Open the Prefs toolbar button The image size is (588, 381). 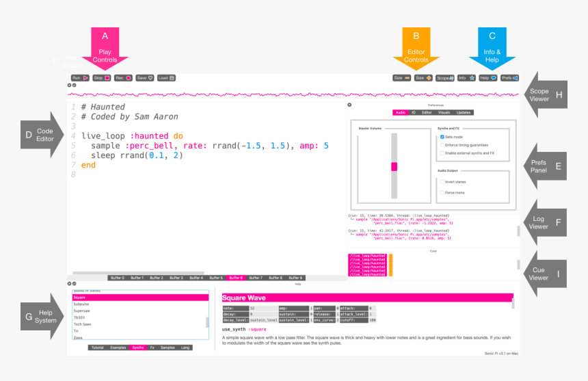pos(509,78)
